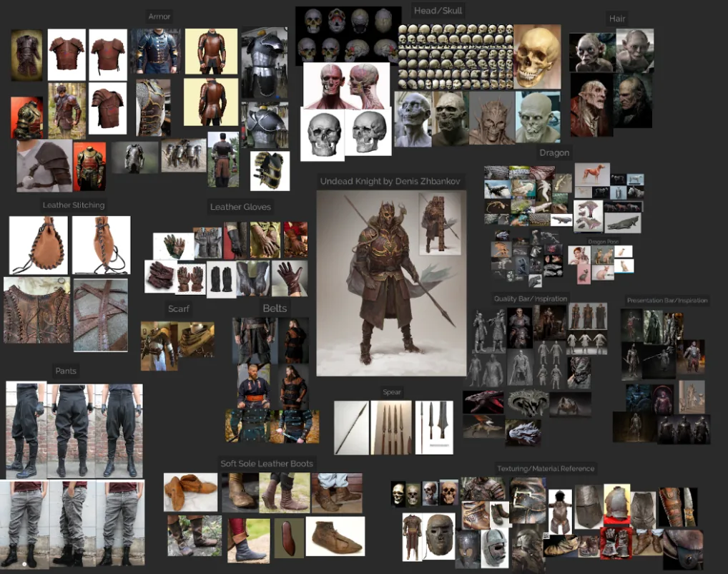Select the 'Leather Gloves' label
728x574 pixels.
pyautogui.click(x=240, y=207)
